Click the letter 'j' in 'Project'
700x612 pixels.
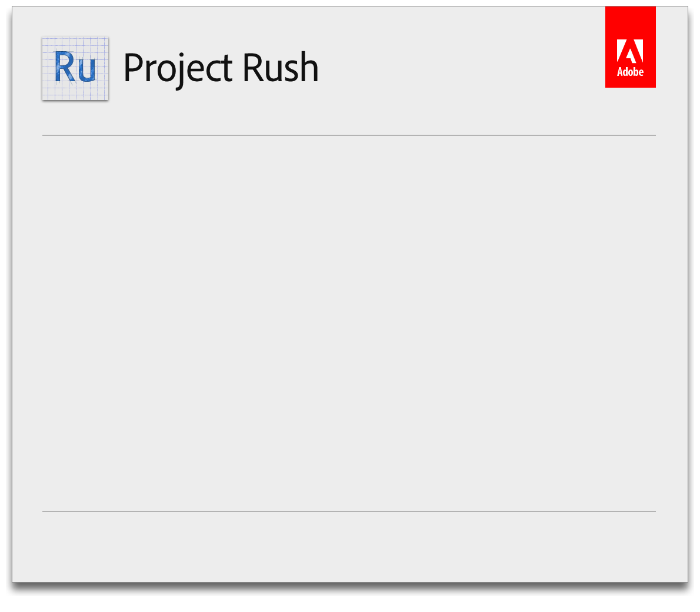182,69
